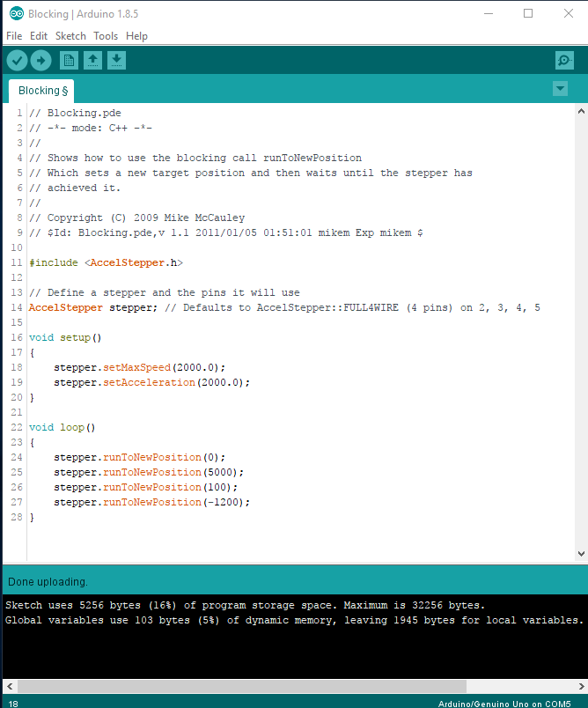Click 'stepper.runToNewPosition(-1200);' line
The height and width of the screenshot is (708, 588).
point(151,502)
